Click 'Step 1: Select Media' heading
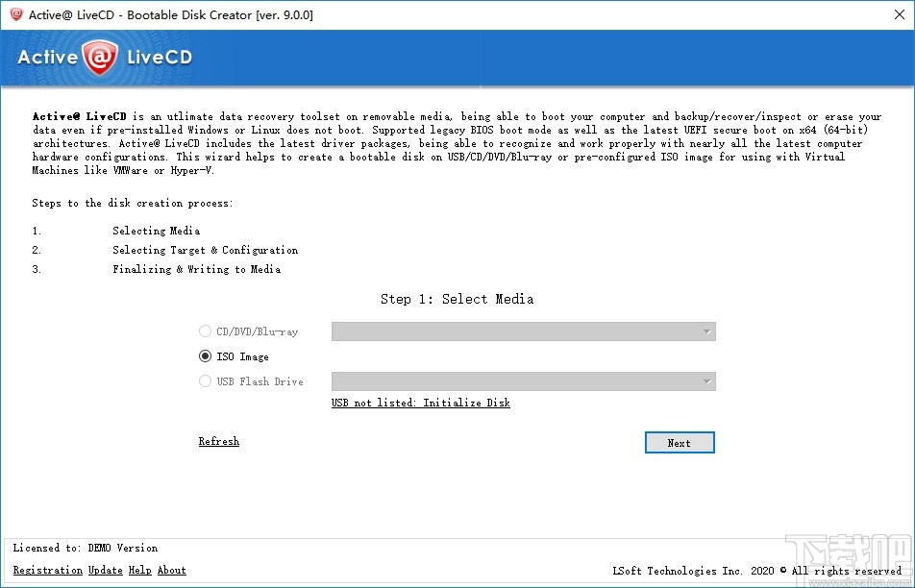 [457, 299]
